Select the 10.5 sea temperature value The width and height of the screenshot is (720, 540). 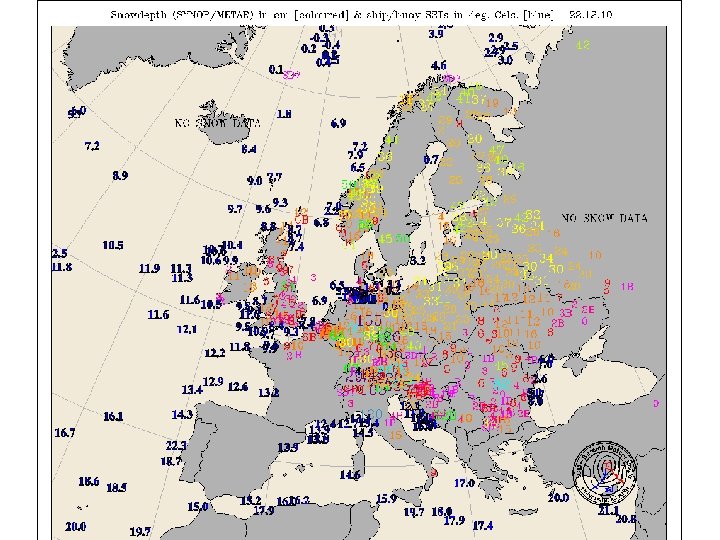[x=113, y=245]
